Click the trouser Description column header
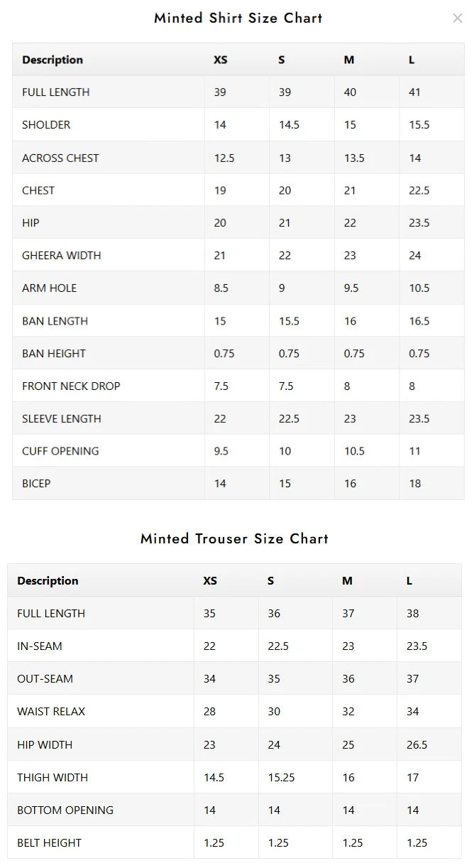474x868 pixels. [x=48, y=581]
